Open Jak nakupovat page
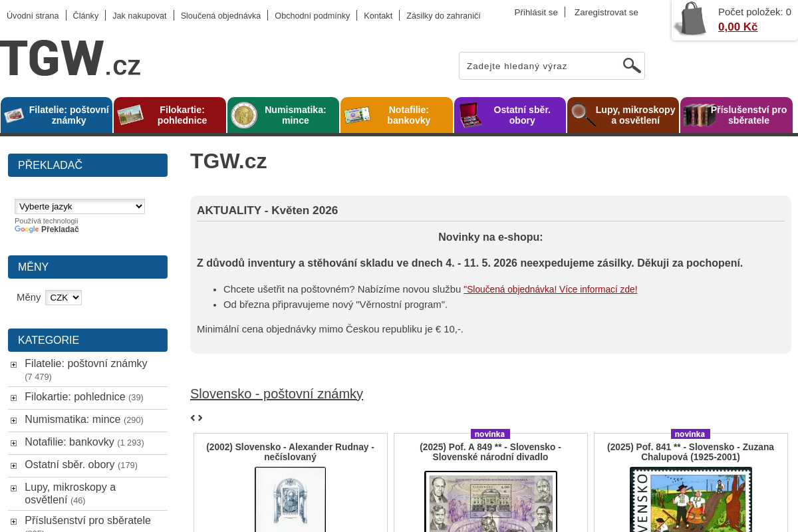Viewport: 798px width, 532px height. [140, 15]
